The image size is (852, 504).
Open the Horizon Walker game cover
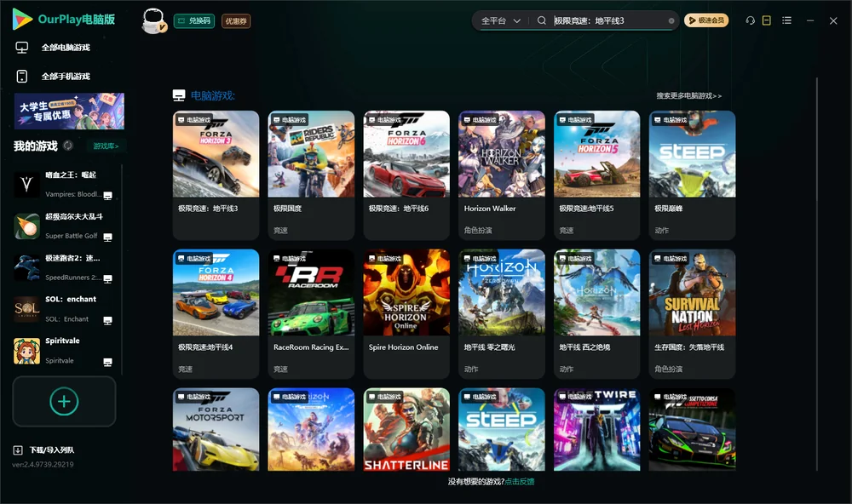(x=502, y=154)
